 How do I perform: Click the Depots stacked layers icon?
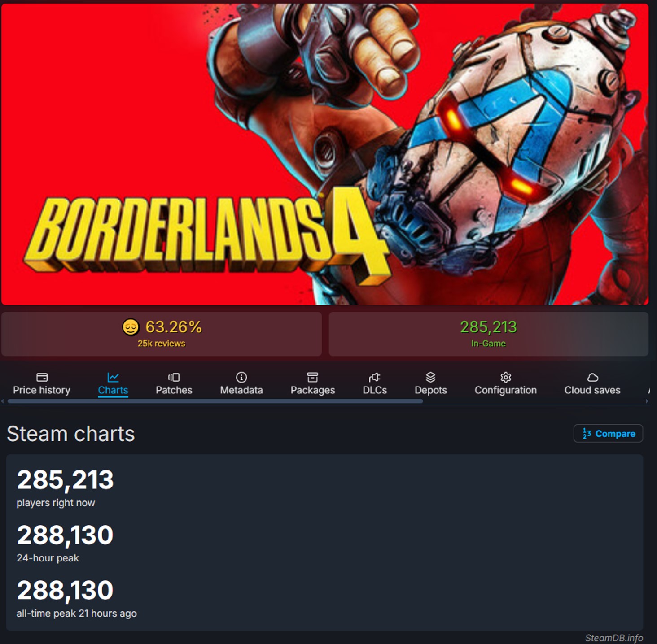(x=430, y=377)
